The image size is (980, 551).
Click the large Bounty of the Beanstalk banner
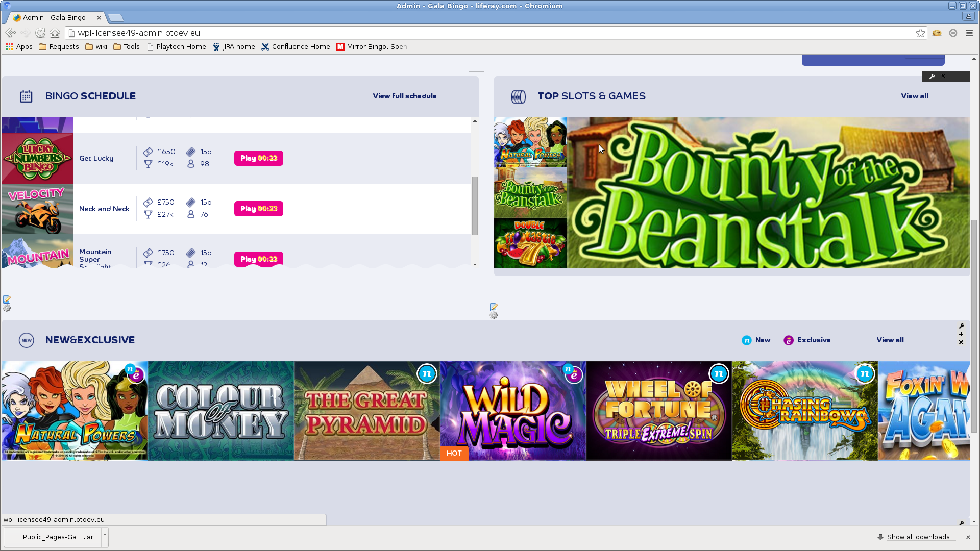click(769, 193)
